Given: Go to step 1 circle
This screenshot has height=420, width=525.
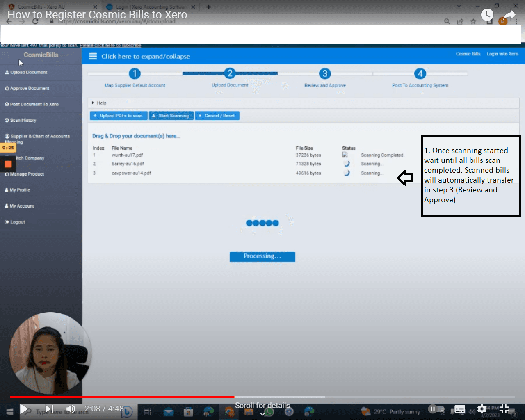Looking at the screenshot, I should click(x=135, y=73).
